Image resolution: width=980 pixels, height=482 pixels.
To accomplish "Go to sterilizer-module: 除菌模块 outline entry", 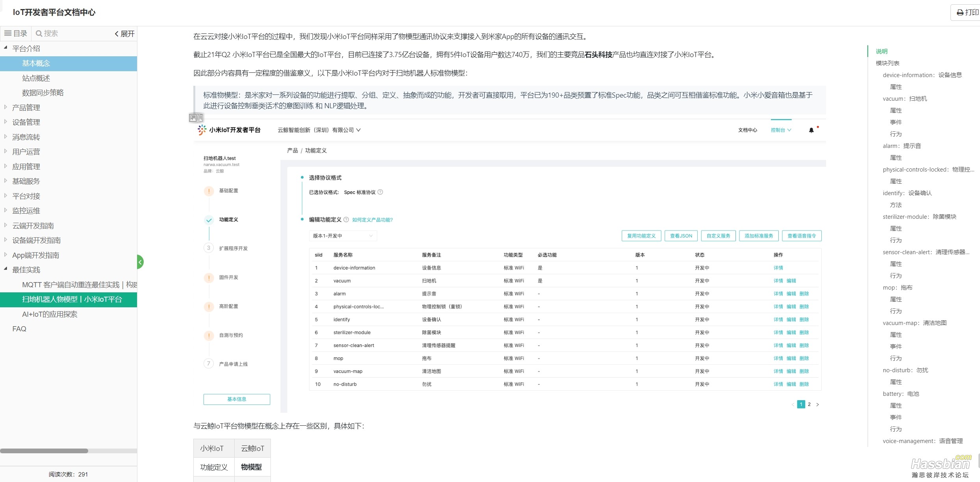I will tap(919, 216).
